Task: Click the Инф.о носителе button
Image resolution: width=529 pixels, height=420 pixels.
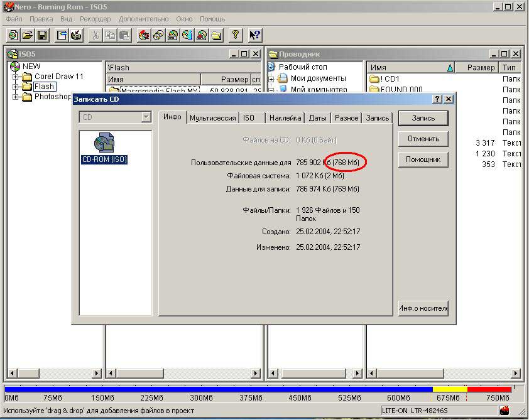Action: pyautogui.click(x=423, y=308)
